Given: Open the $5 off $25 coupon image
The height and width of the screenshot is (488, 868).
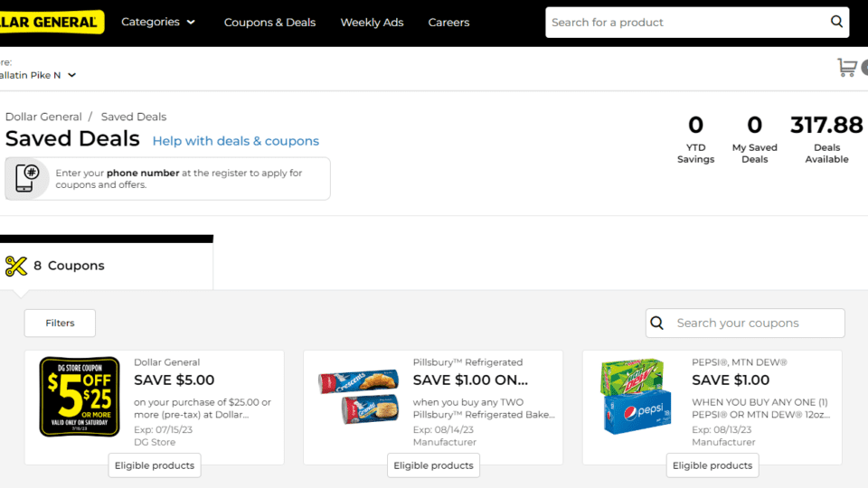Looking at the screenshot, I should [x=80, y=396].
